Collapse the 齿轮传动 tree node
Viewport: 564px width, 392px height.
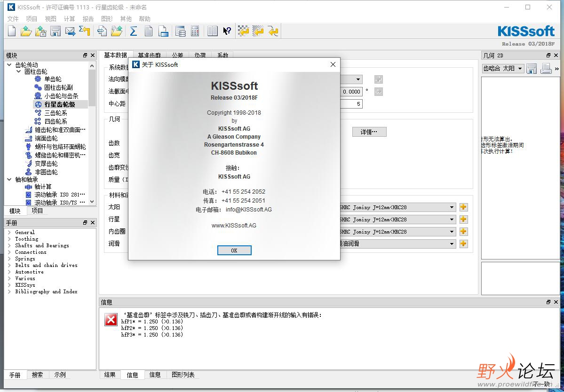click(9, 65)
